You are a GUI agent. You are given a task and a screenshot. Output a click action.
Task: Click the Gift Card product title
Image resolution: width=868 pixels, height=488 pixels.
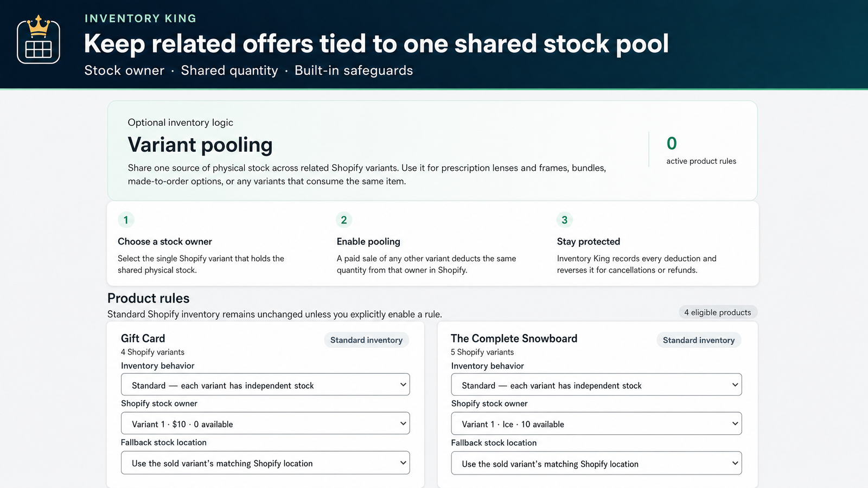pyautogui.click(x=143, y=338)
